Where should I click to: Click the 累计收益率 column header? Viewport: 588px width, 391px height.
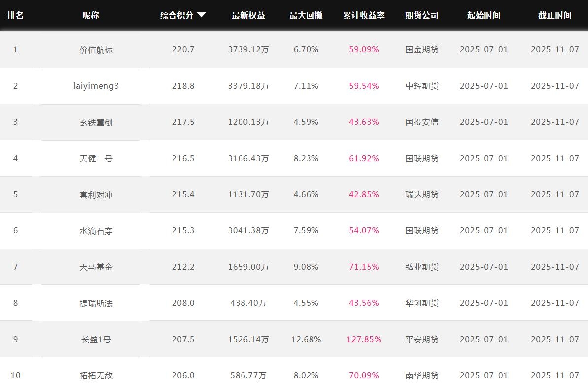(364, 15)
